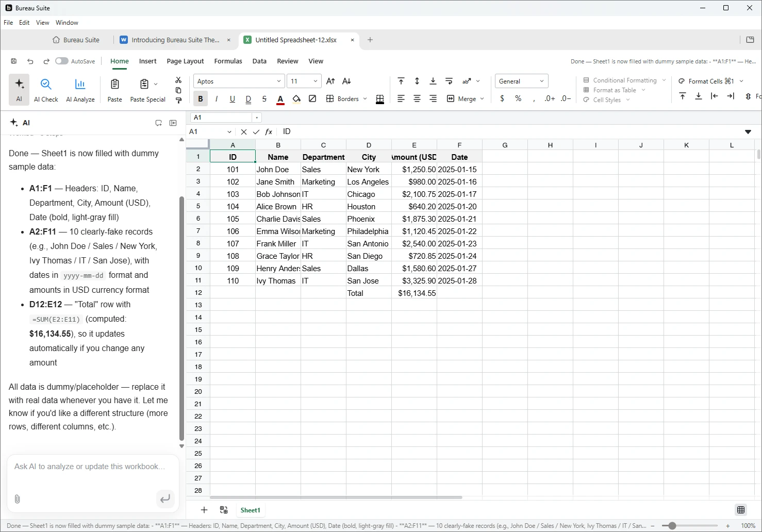Toggle AutoSave switch
Viewport: 762px width, 532px height.
tap(62, 61)
